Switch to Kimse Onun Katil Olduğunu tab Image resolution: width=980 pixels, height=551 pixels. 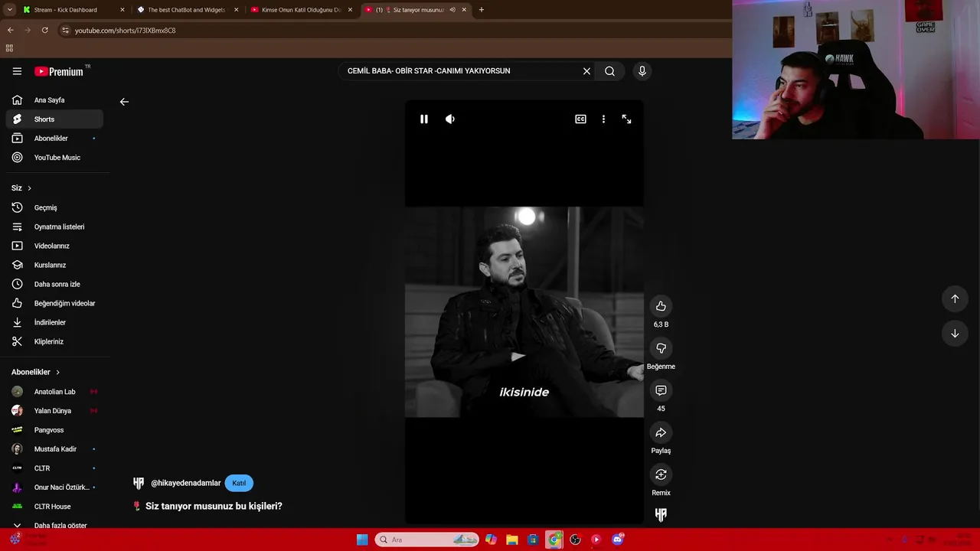pyautogui.click(x=301, y=10)
